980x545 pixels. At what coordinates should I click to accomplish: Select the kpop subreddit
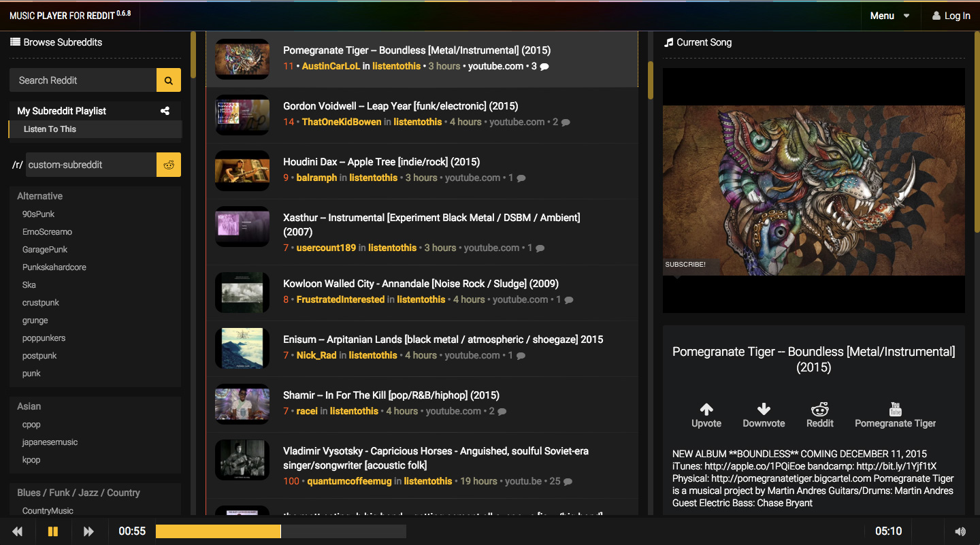pyautogui.click(x=31, y=460)
